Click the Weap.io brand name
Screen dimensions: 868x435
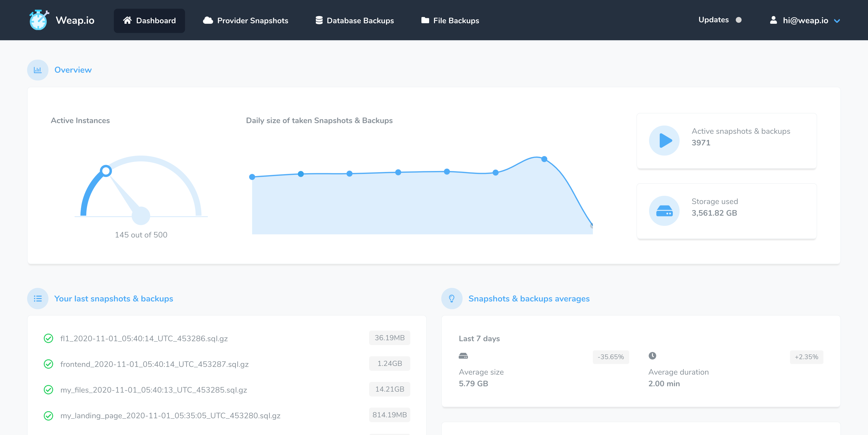pos(75,20)
